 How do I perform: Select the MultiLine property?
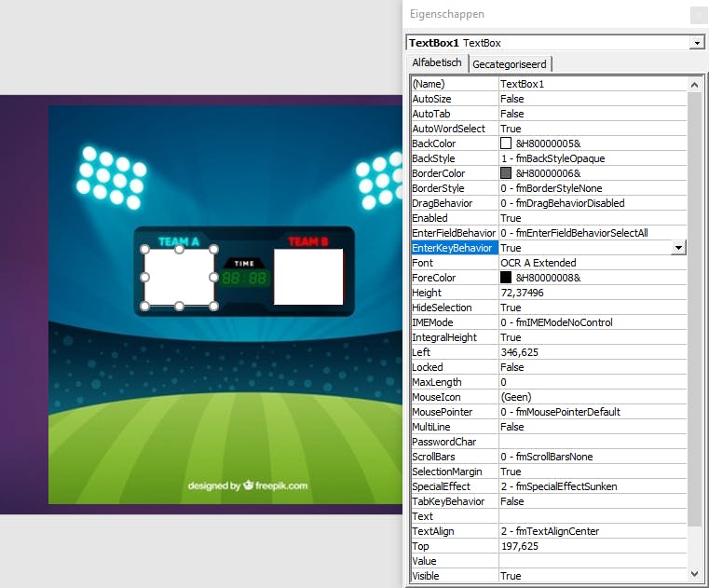[x=455, y=428]
